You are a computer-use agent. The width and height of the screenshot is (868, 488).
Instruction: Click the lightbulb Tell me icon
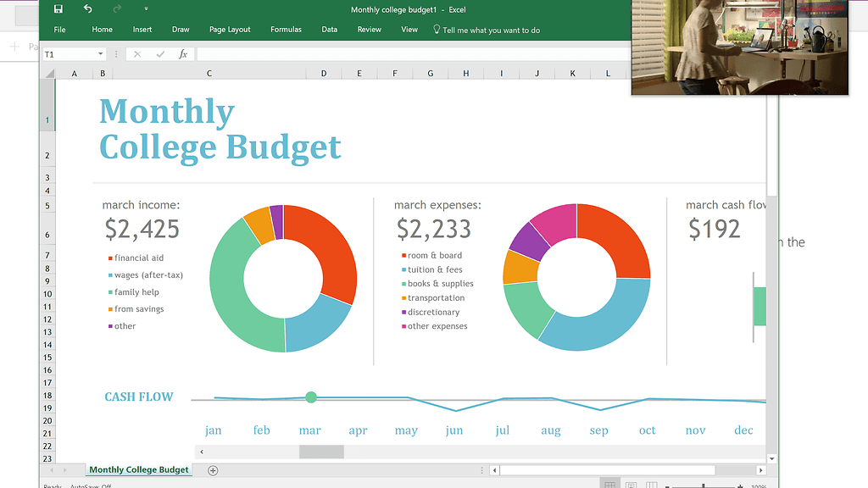click(x=437, y=29)
